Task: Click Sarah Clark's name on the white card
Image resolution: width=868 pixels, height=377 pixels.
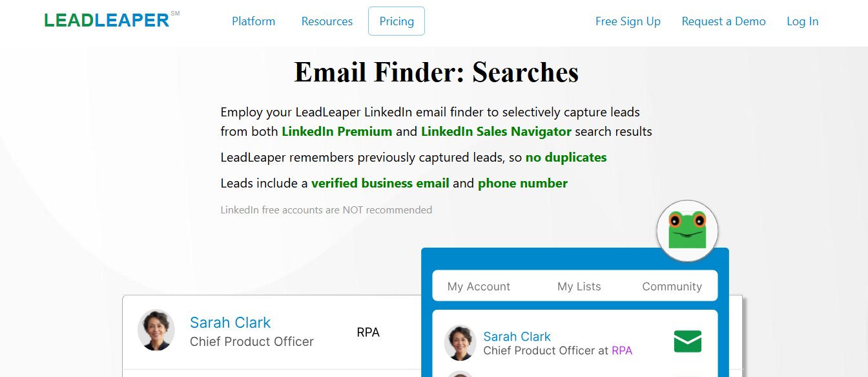Action: pyautogui.click(x=230, y=322)
